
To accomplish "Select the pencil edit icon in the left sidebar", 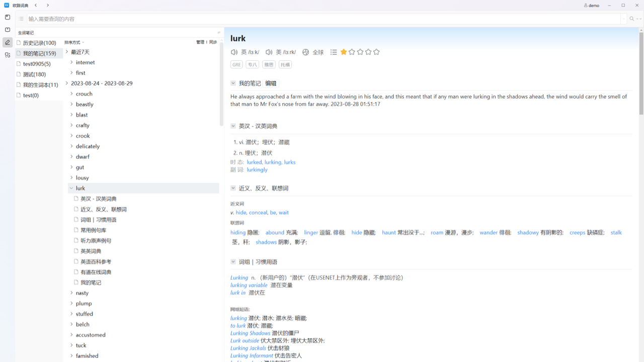I will 7,42.
